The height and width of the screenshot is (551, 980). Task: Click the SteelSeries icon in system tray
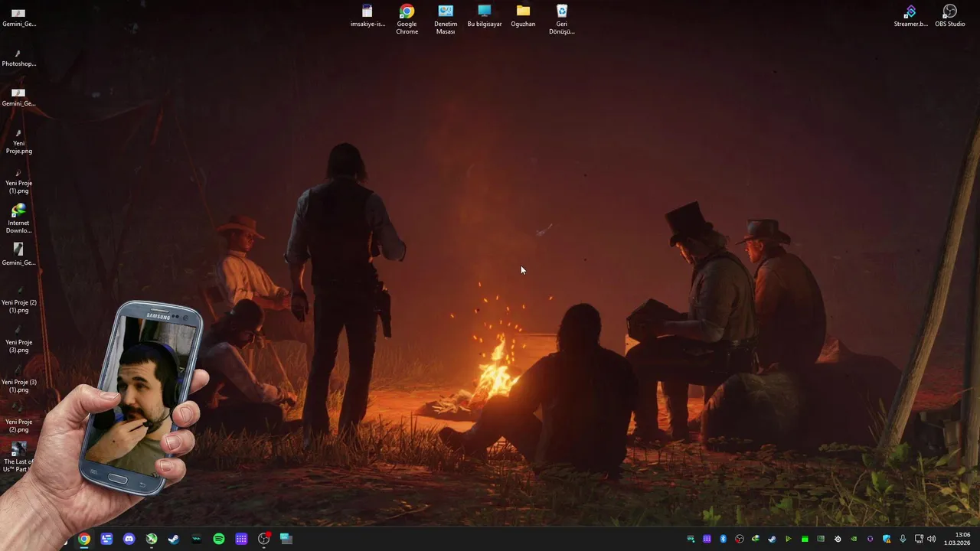pos(838,539)
